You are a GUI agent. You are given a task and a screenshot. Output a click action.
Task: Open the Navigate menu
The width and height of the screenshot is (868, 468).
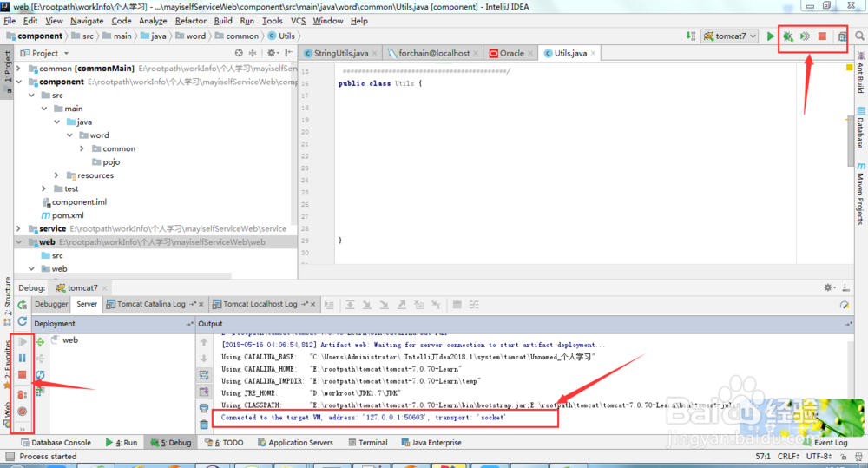87,21
